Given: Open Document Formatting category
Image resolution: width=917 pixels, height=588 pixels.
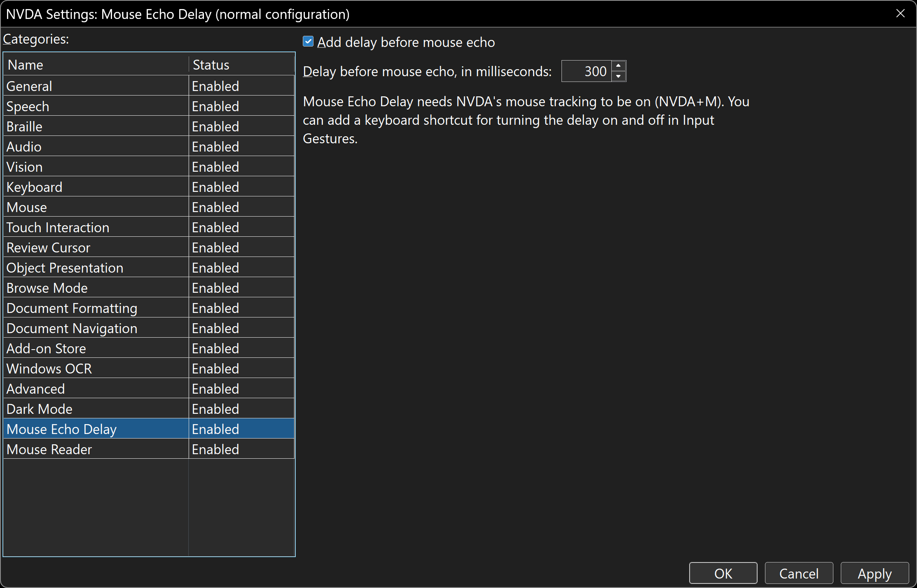Looking at the screenshot, I should click(x=149, y=308).
